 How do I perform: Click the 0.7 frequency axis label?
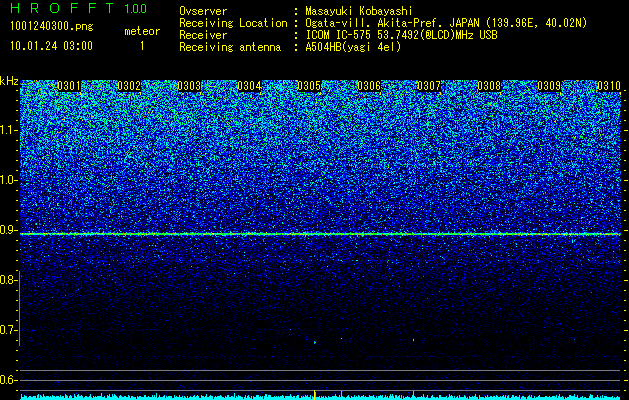coord(8,330)
